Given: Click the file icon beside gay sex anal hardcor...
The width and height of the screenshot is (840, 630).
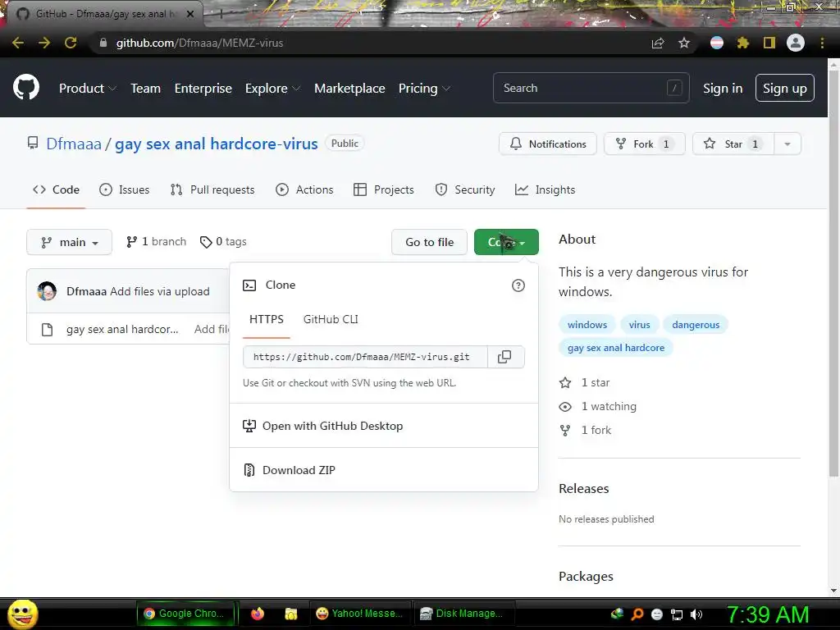Looking at the screenshot, I should pyautogui.click(x=47, y=329).
